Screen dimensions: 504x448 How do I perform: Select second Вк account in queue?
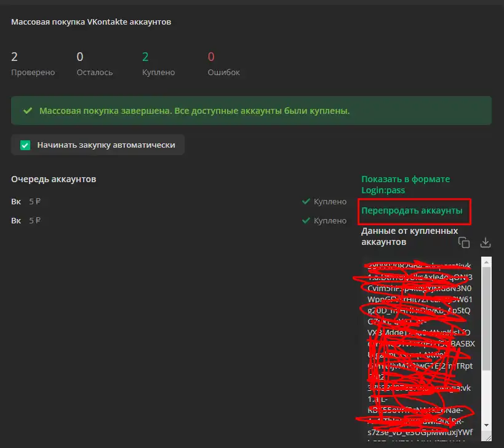click(16, 220)
